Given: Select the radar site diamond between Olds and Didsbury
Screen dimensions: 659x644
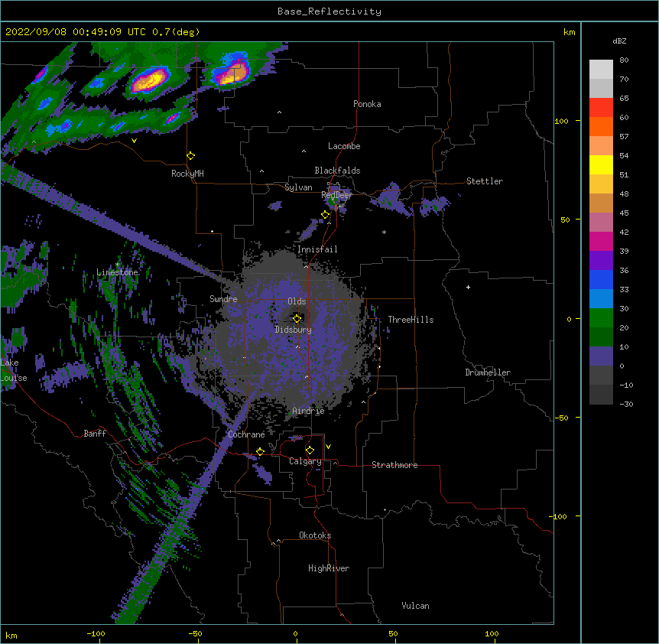Looking at the screenshot, I should point(297,318).
